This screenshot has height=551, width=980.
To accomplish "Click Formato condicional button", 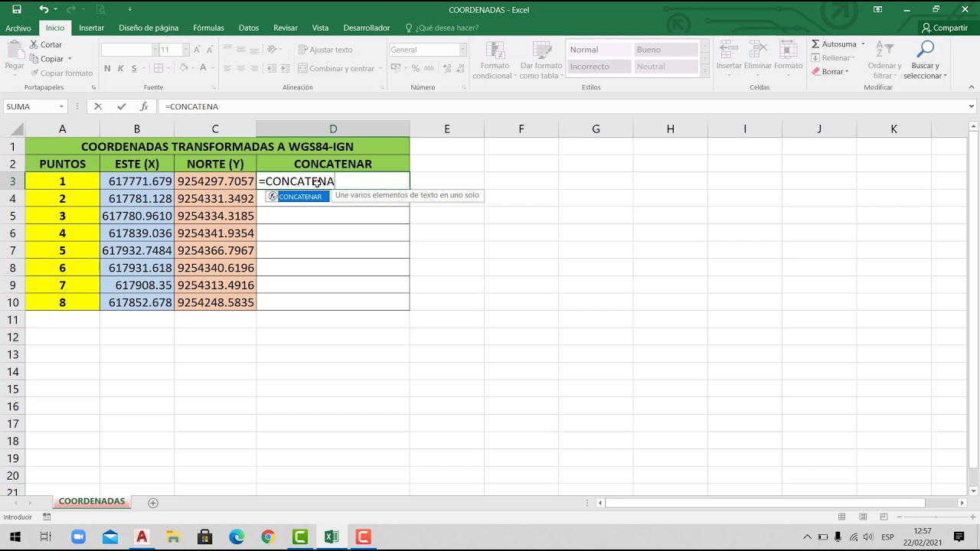I will coord(492,60).
